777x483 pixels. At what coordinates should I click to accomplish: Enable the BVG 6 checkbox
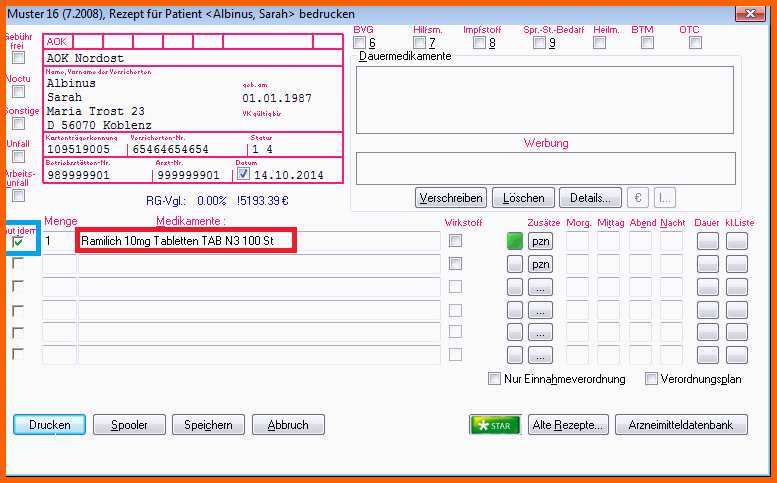[359, 43]
